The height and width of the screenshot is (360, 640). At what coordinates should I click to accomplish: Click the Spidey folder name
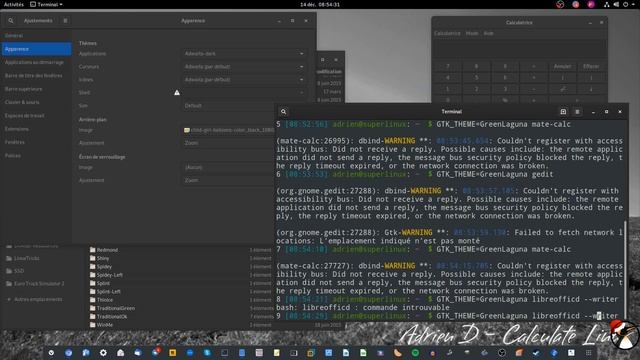click(x=104, y=267)
